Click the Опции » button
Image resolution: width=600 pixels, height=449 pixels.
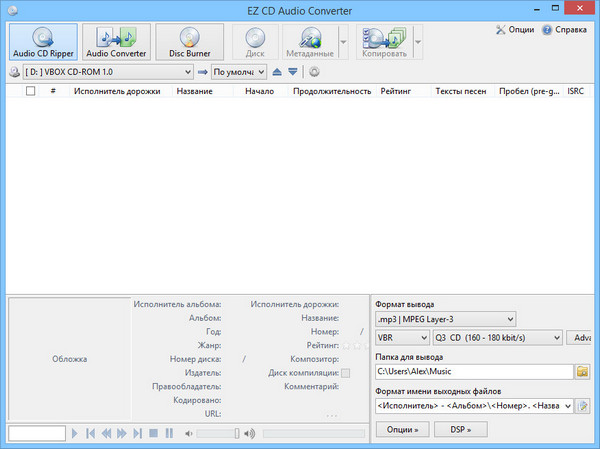[x=401, y=430]
